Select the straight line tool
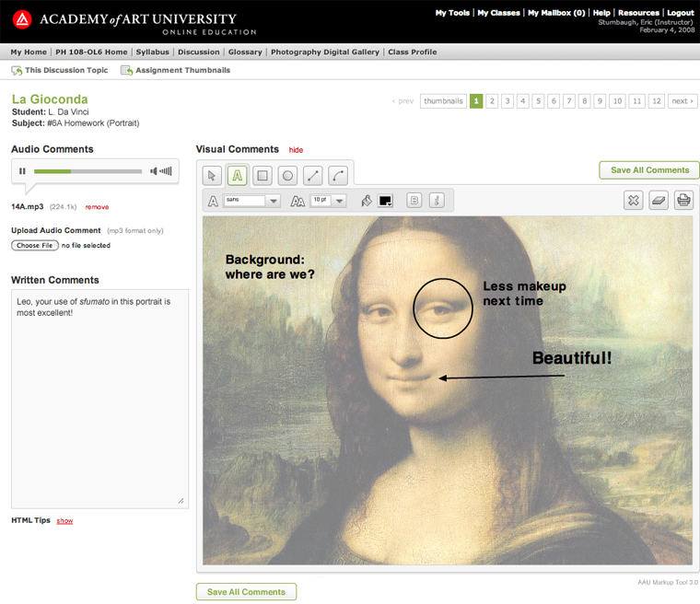700x604 pixels. point(313,175)
